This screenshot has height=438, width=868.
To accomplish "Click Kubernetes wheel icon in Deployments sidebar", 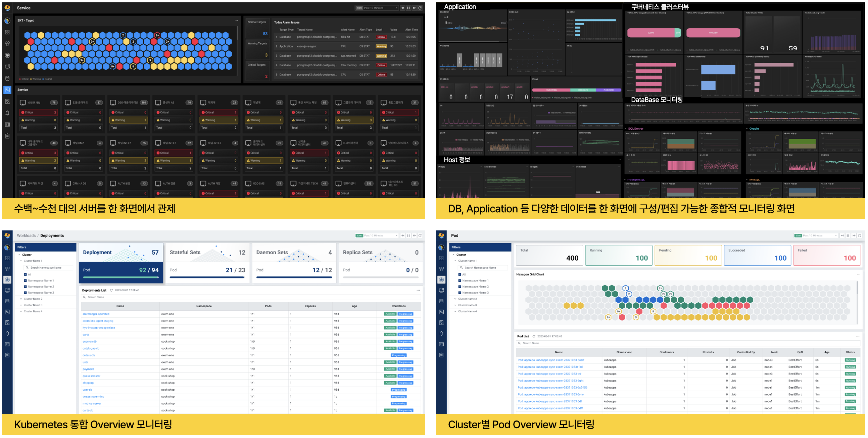I will (7, 279).
